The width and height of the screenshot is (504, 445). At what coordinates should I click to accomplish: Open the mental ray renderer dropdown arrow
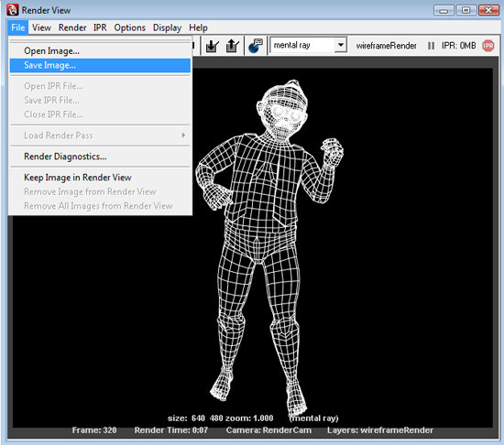click(340, 45)
